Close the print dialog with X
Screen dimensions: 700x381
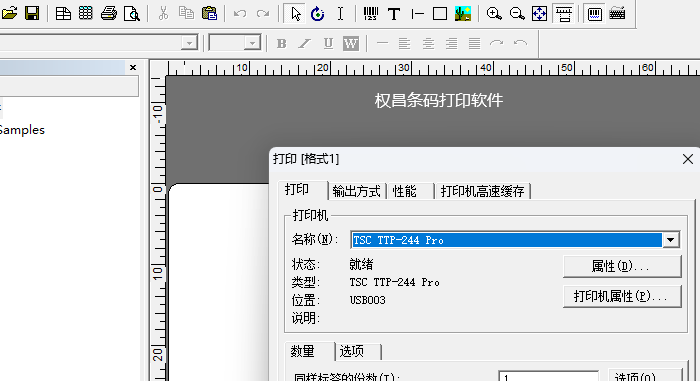(688, 159)
